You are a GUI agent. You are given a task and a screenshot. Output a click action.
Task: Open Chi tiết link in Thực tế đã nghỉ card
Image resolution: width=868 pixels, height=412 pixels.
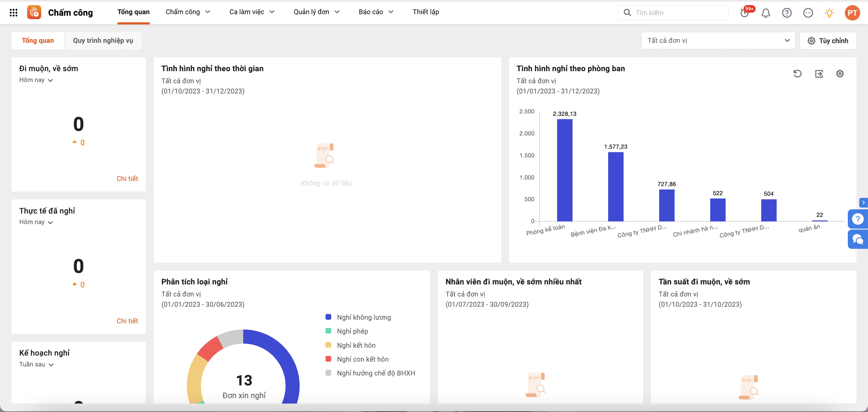[127, 321]
